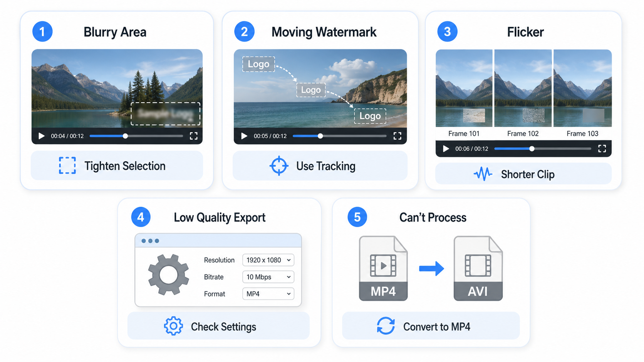The width and height of the screenshot is (644, 362).
Task: Expand the Bitrate 10 Mbps dropdown
Action: click(268, 277)
